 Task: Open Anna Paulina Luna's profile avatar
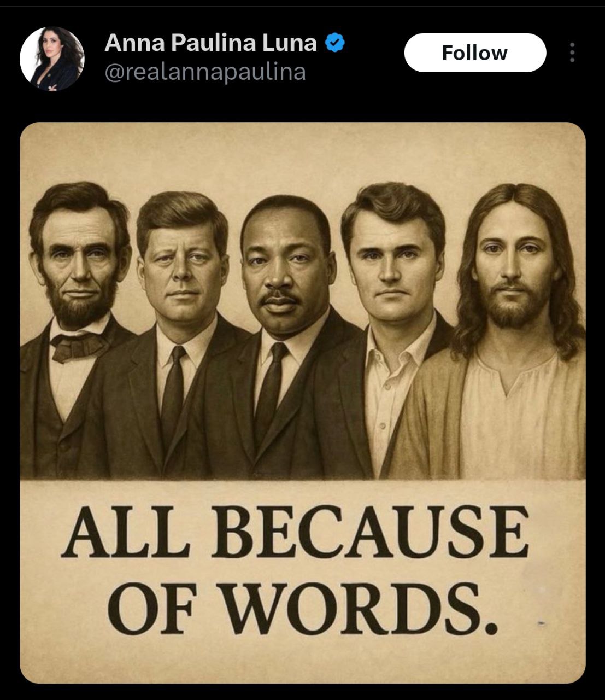pos(52,59)
